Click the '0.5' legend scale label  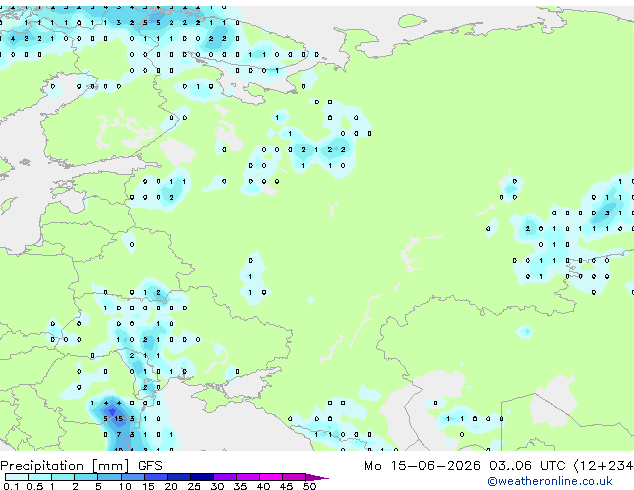(34, 486)
